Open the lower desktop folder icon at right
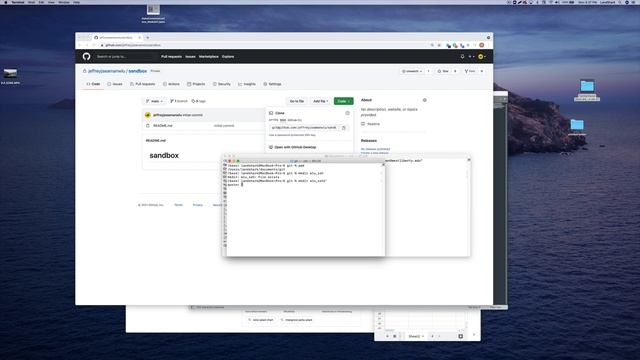This screenshot has height=360, width=640. pos(577,124)
